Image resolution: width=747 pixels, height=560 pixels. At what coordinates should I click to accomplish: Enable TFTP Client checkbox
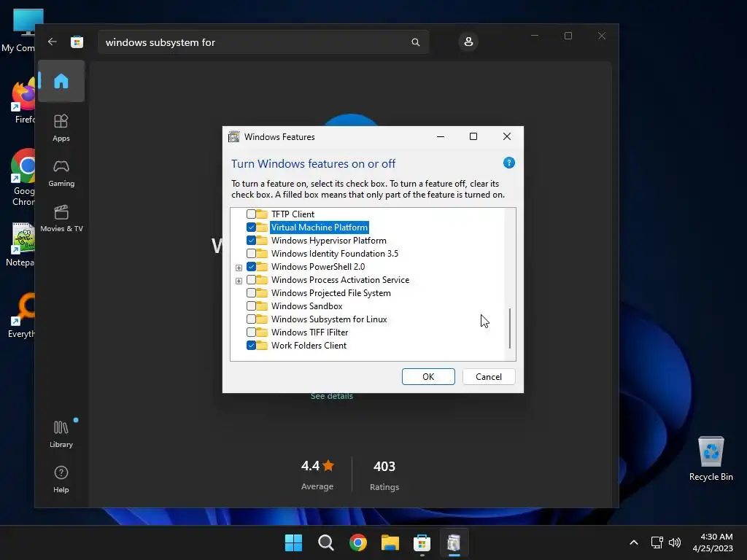click(251, 214)
